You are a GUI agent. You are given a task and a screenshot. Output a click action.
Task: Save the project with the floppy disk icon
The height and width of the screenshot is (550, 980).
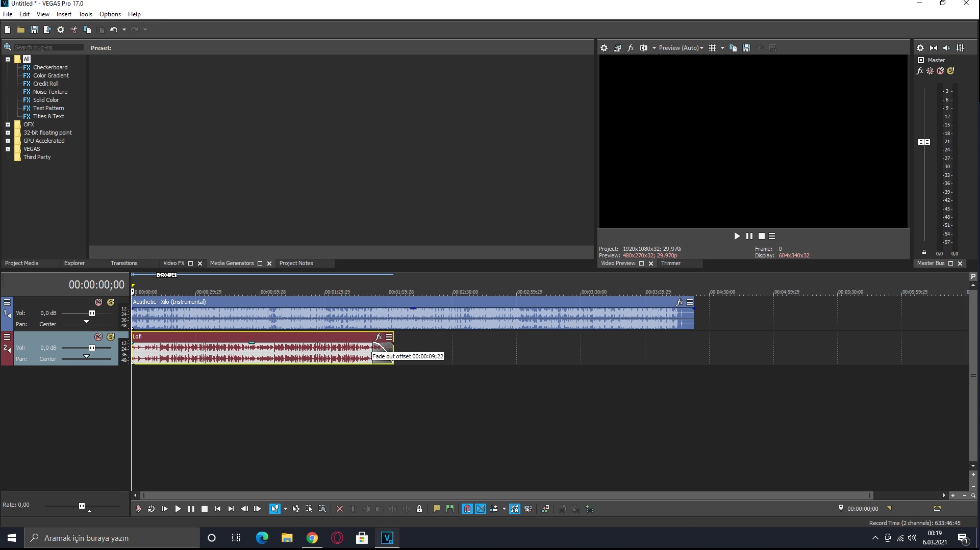point(34,30)
